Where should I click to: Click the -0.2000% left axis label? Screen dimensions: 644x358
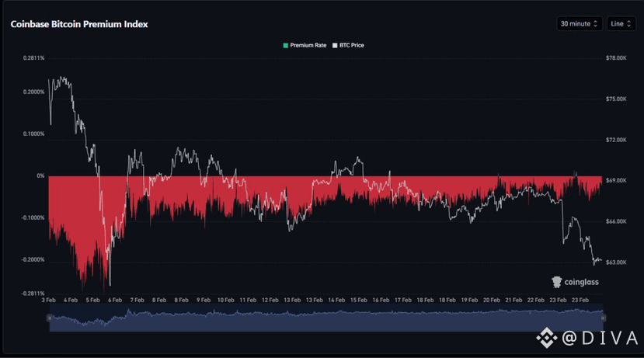[x=33, y=259]
